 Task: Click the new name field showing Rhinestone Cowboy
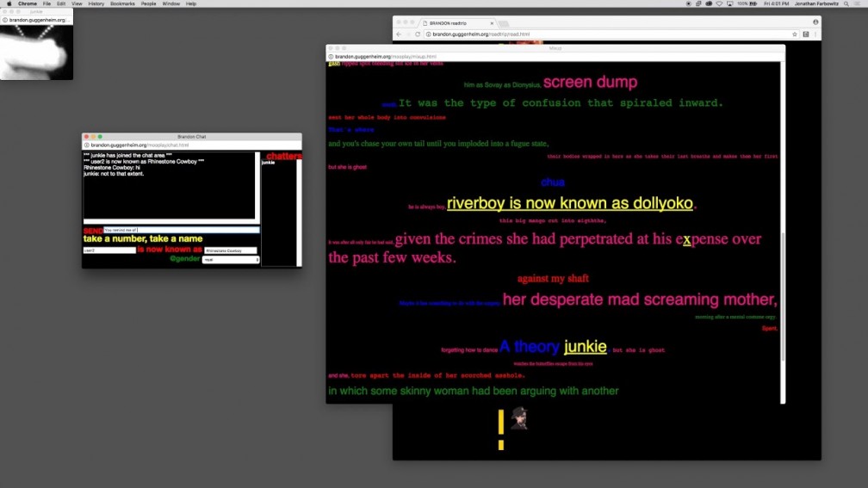click(230, 250)
